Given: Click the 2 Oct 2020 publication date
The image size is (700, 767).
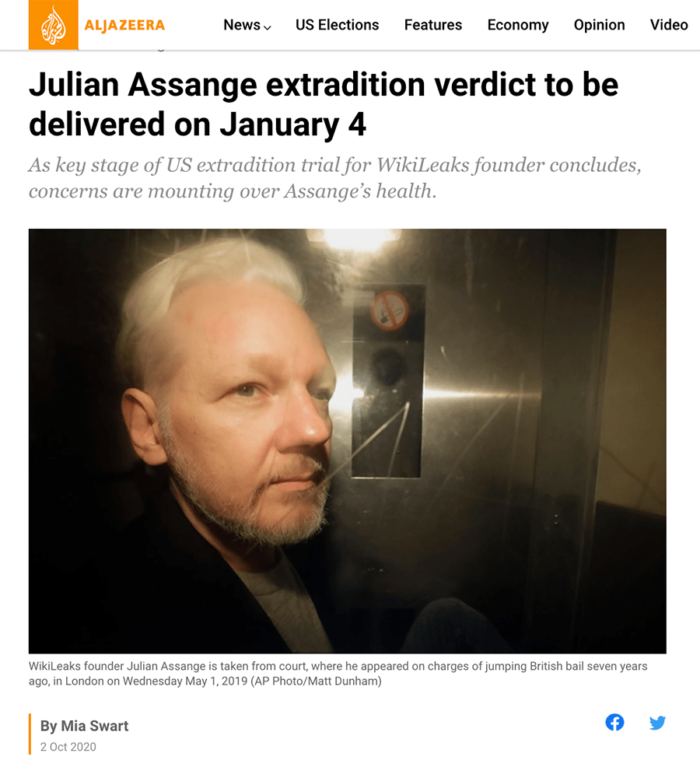Looking at the screenshot, I should (x=68, y=747).
